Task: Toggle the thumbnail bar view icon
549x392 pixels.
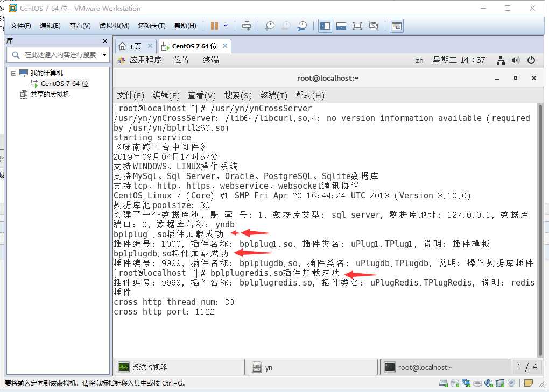Action: coord(341,26)
